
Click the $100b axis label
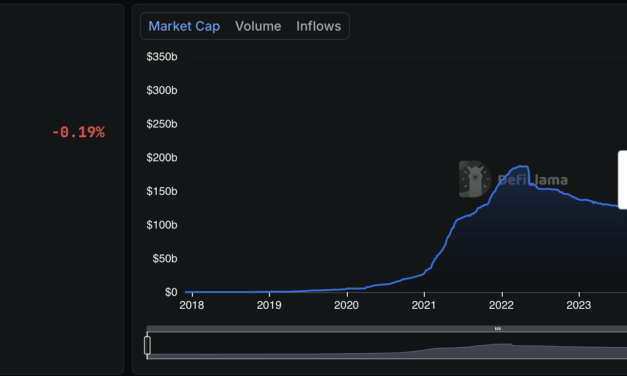point(162,225)
